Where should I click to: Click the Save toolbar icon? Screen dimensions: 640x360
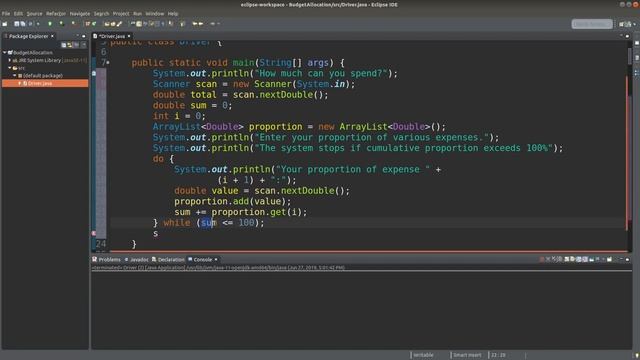17,24
